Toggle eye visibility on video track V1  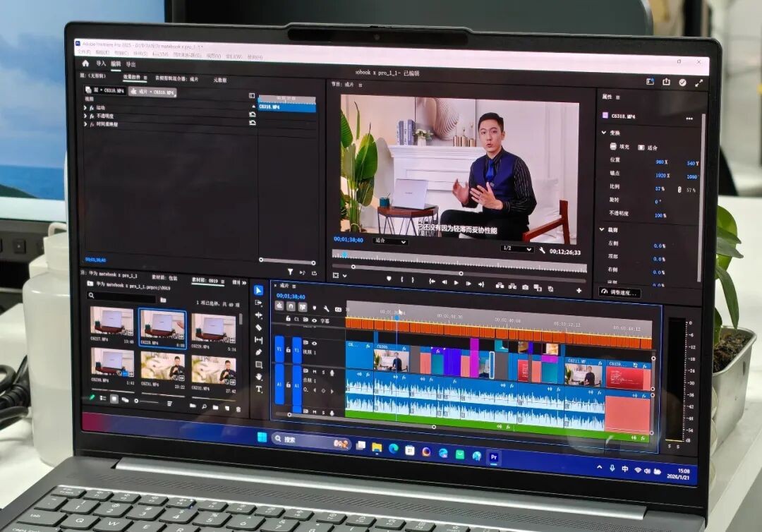click(x=315, y=343)
